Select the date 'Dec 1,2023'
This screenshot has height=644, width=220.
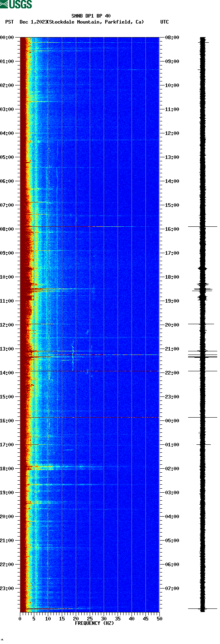point(33,22)
